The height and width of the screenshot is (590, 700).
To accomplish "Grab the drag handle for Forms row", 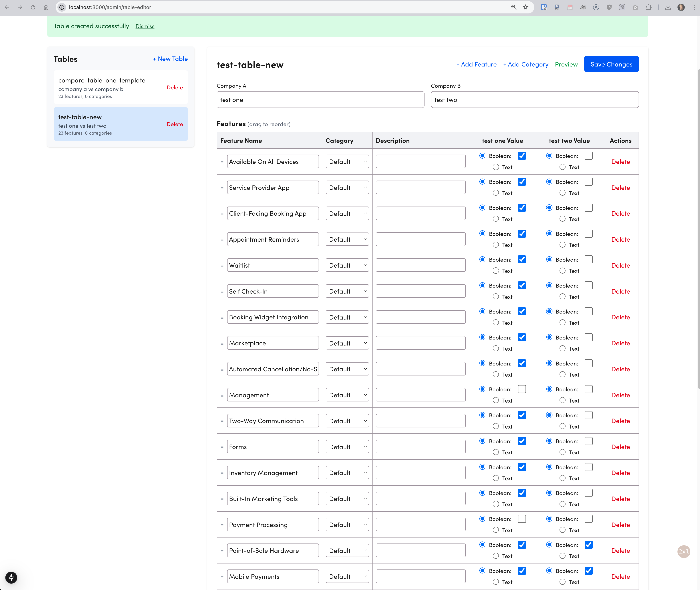I will click(x=222, y=448).
